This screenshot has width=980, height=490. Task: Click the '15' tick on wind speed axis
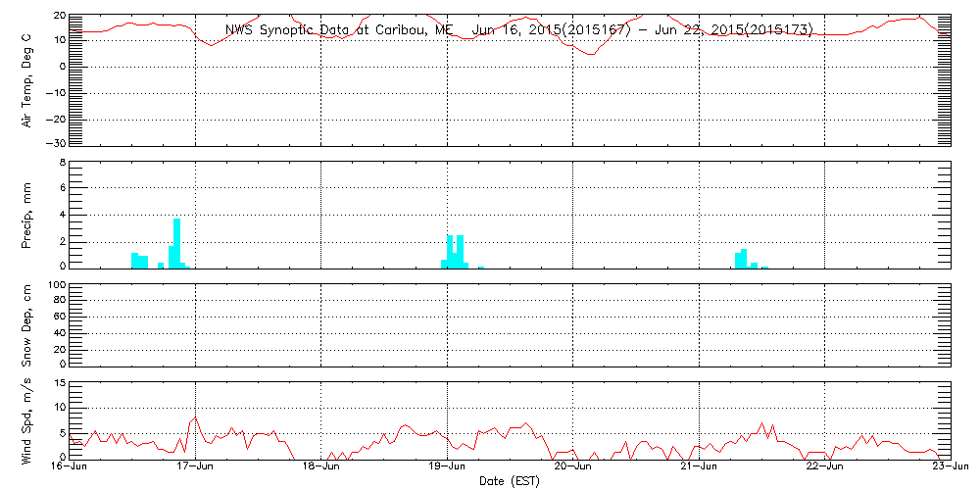pyautogui.click(x=60, y=383)
